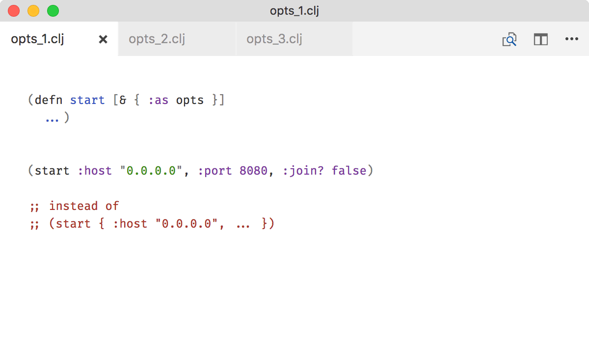Click the :as keyword in the destructuring map
589x364 pixels.
159,100
